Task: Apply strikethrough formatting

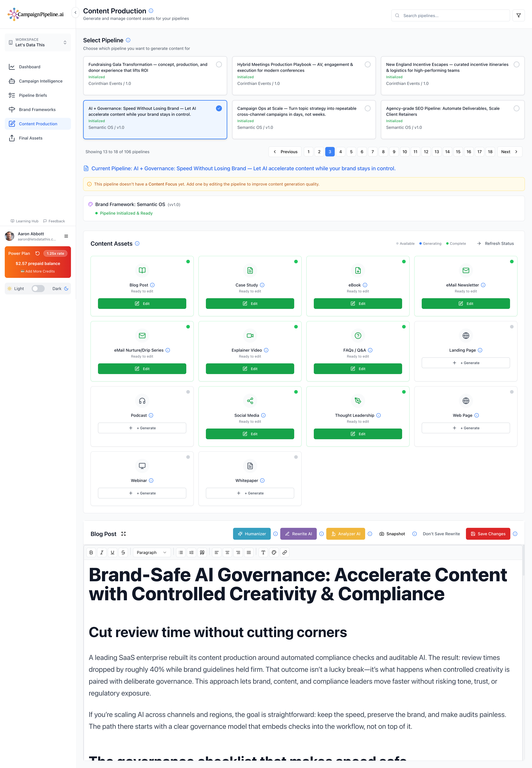Action: point(123,552)
